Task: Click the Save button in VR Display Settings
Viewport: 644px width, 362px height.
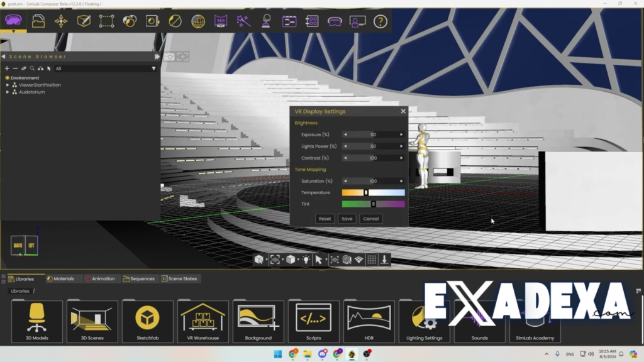Action: click(347, 218)
